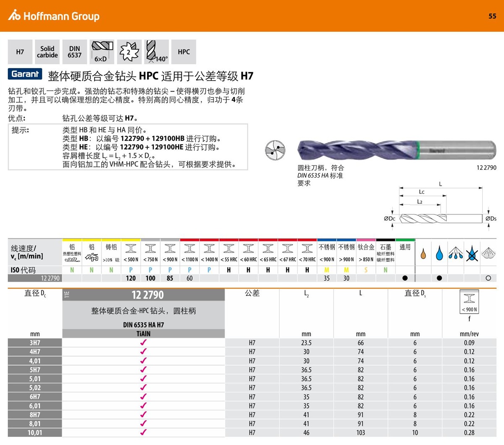The image size is (504, 445).
Task: Click the 4H7 diameter row label
Action: click(x=35, y=352)
